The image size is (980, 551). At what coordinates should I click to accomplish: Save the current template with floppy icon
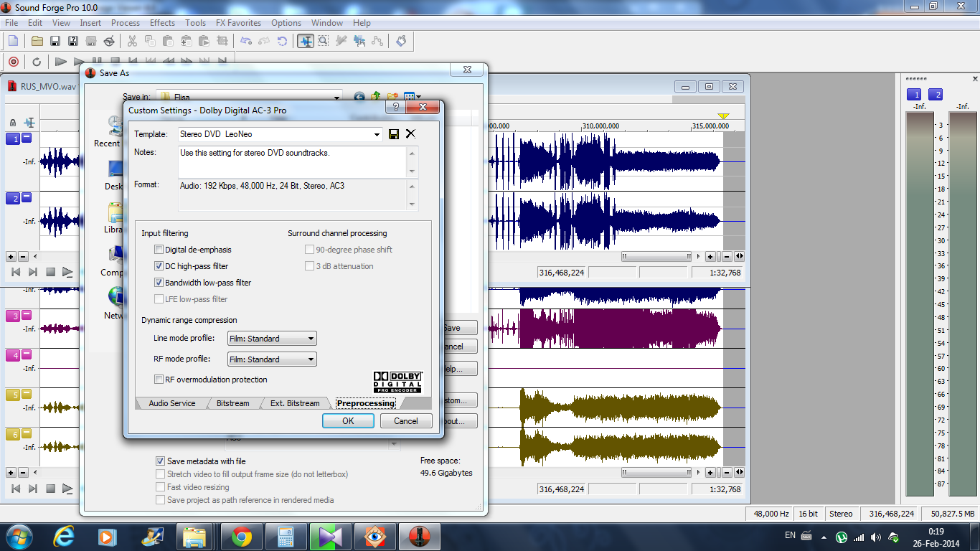coord(394,134)
